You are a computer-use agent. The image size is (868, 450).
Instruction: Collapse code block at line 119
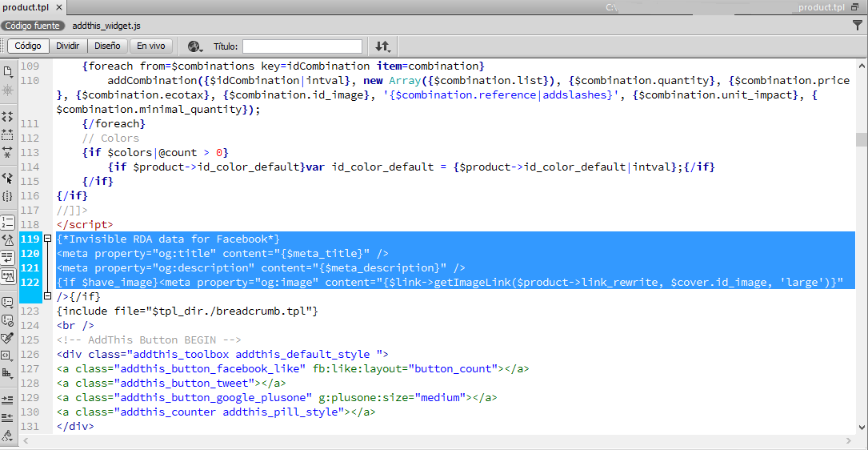point(47,239)
